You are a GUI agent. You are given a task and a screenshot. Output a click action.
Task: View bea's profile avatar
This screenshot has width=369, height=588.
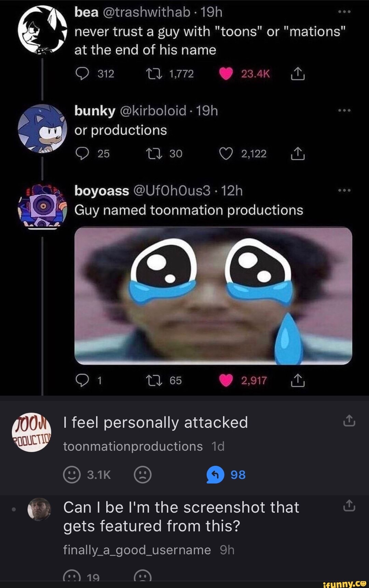tap(42, 29)
